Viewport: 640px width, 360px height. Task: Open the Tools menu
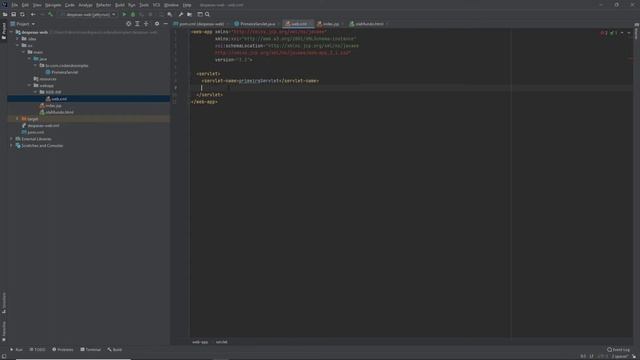[x=144, y=5]
